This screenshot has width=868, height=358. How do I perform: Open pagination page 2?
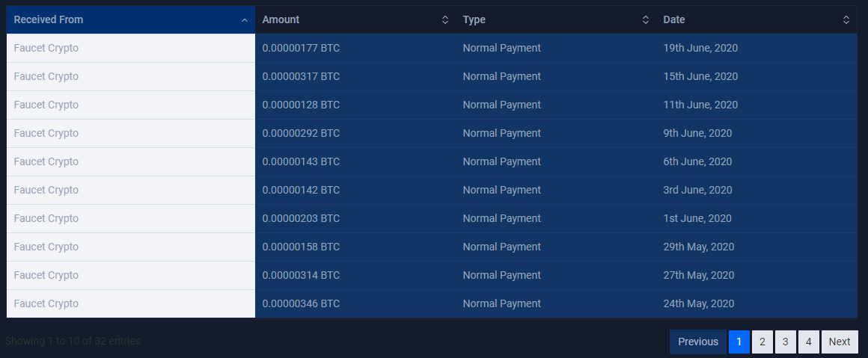762,342
